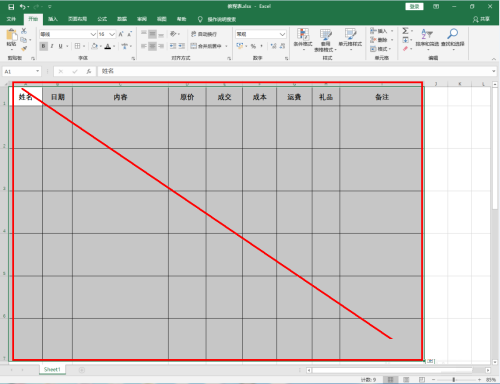The width and height of the screenshot is (500, 384).
Task: Open the number format dropdown
Action: click(x=282, y=34)
